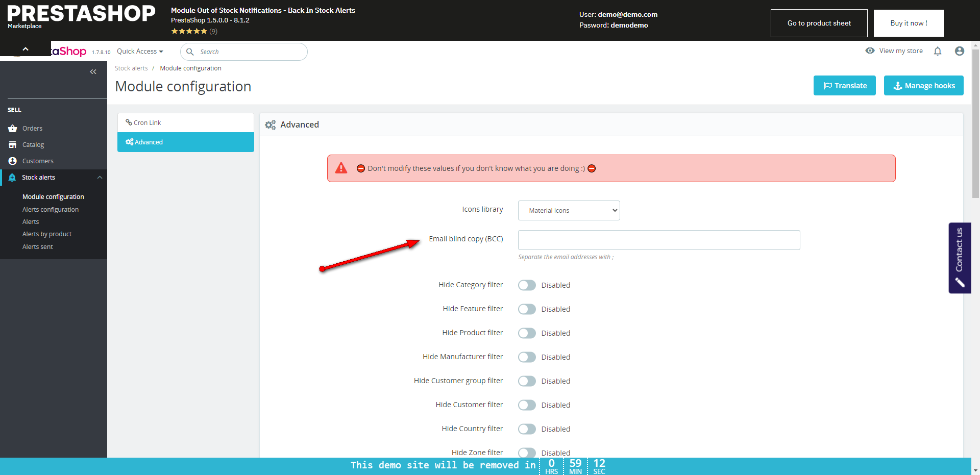This screenshot has width=980, height=475.
Task: Open Alerts by product in sidebar
Action: (x=47, y=234)
